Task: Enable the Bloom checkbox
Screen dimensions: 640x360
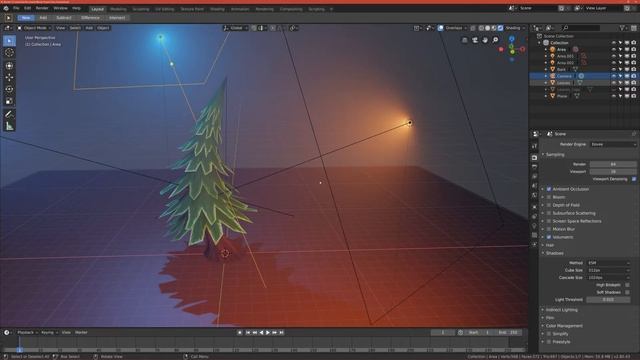Action: [x=549, y=197]
